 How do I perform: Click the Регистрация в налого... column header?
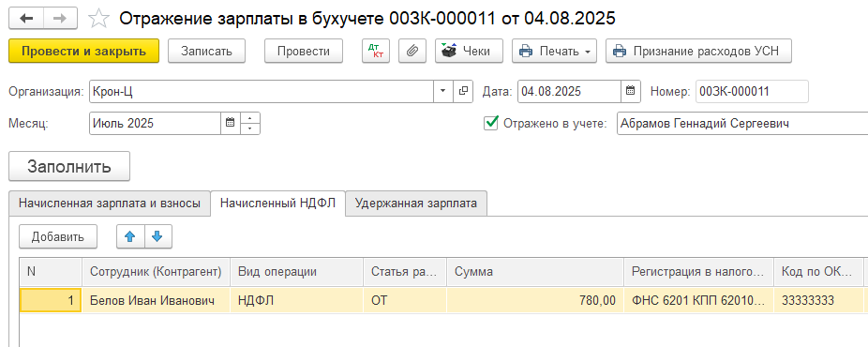[x=698, y=272]
